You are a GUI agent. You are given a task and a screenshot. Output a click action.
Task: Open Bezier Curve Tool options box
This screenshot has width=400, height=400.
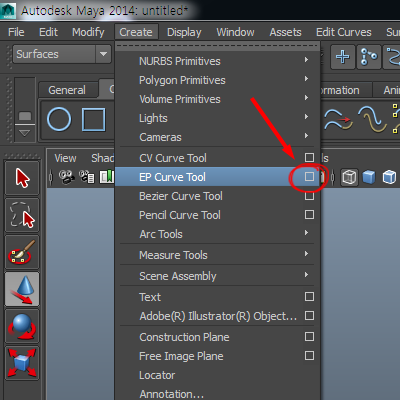[309, 196]
